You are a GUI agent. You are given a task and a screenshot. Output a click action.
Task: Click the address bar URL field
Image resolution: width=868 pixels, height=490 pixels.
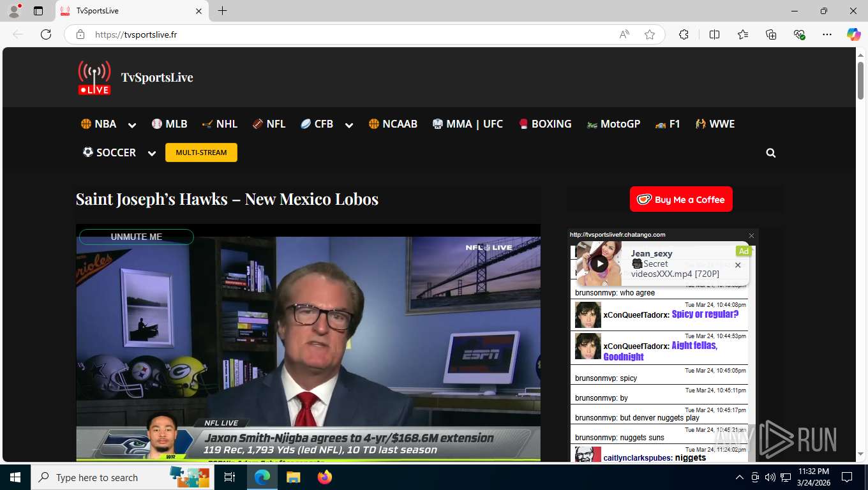coord(351,34)
